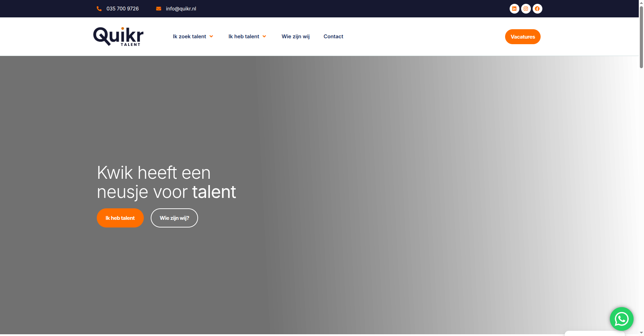Open the Facebook social icon
This screenshot has height=336, width=644.
tap(537, 9)
